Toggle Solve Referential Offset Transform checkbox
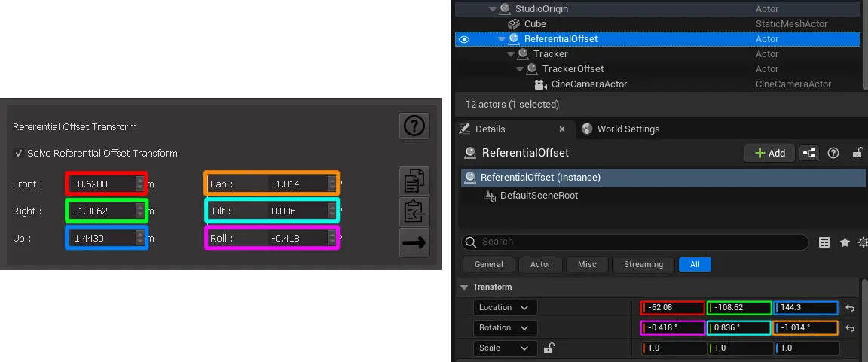868x362 pixels. 19,154
